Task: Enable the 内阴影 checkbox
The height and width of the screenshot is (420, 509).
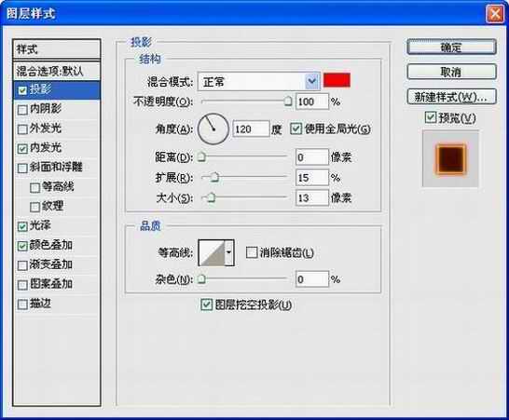Action: [22, 110]
